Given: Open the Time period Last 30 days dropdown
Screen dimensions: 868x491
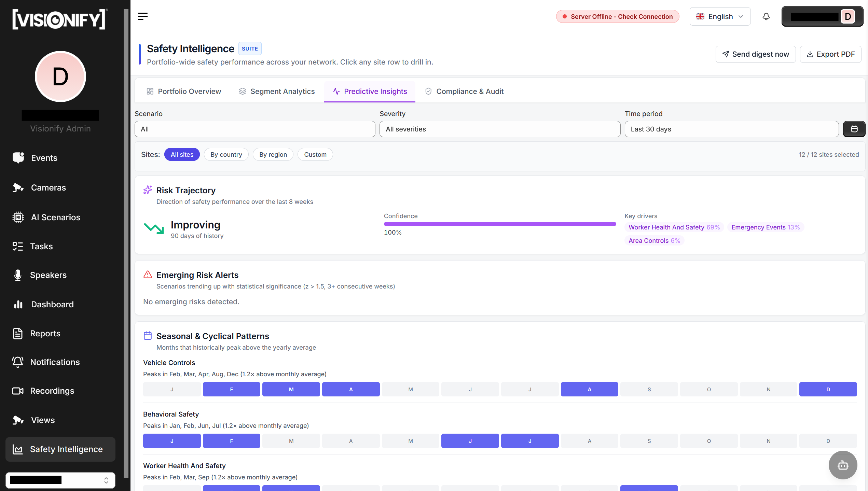Looking at the screenshot, I should (731, 129).
